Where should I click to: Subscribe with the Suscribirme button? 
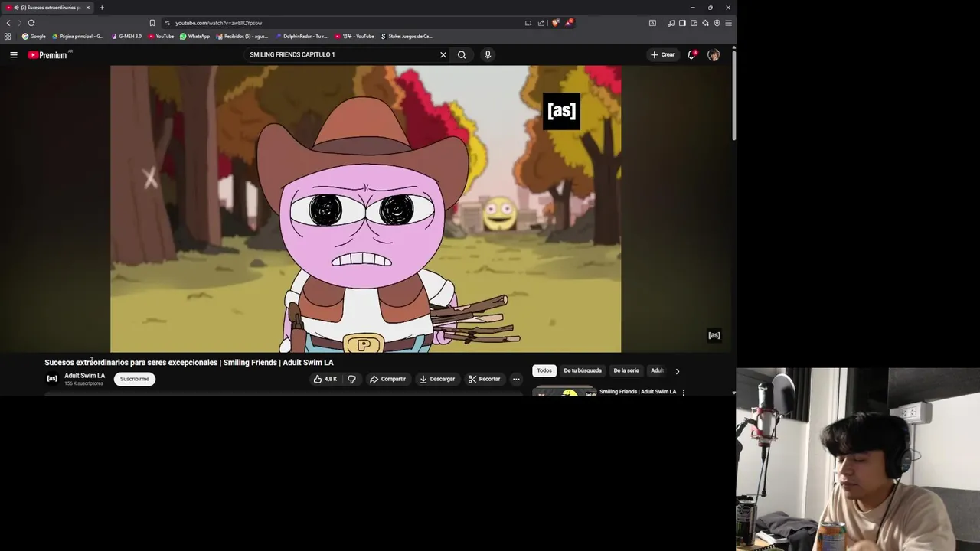click(135, 379)
